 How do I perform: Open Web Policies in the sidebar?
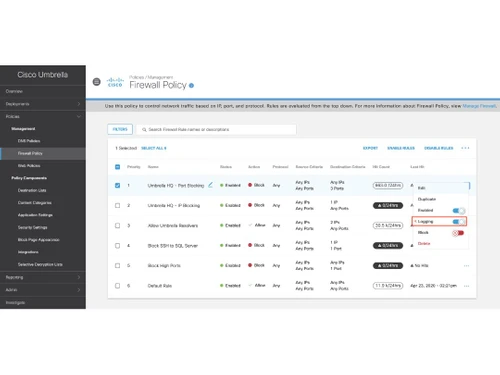point(29,166)
